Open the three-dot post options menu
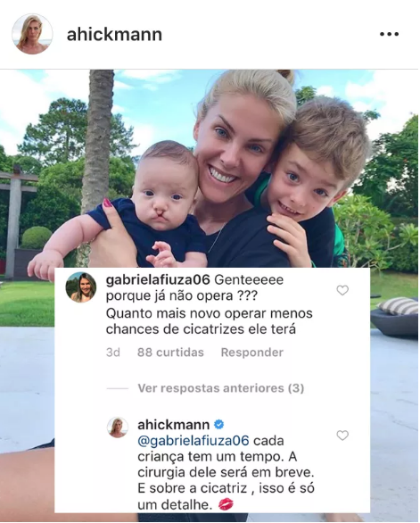Screen dimensions: 420x523 click(389, 34)
